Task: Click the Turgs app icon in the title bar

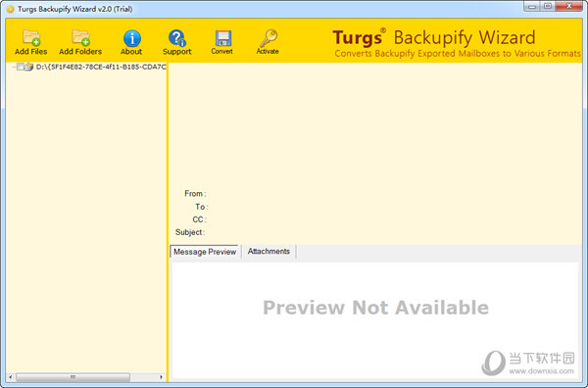Action: click(10, 9)
